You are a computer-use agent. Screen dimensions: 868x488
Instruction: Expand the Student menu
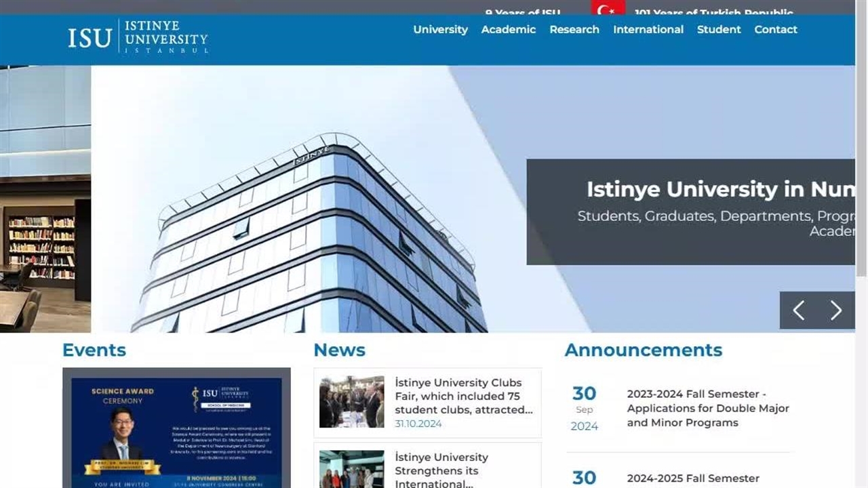coord(718,30)
